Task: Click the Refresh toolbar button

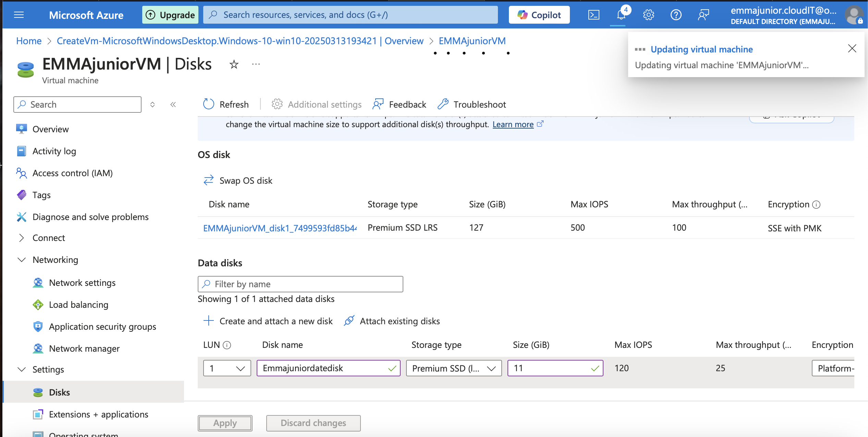Action: (225, 104)
